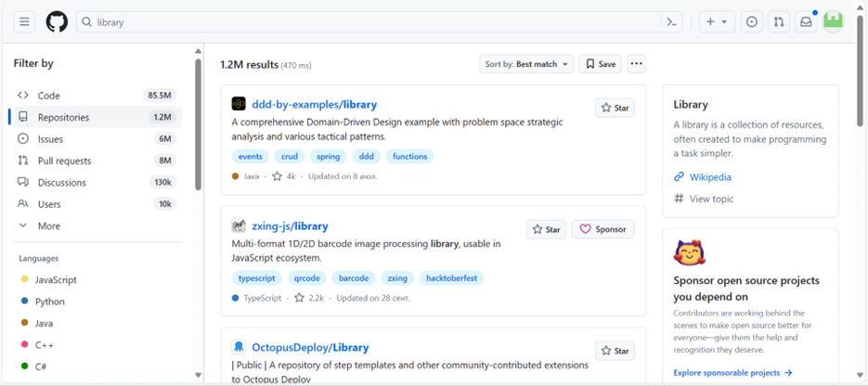Open the OctopusDeploy/Library repository
The height and width of the screenshot is (386, 868).
[310, 347]
